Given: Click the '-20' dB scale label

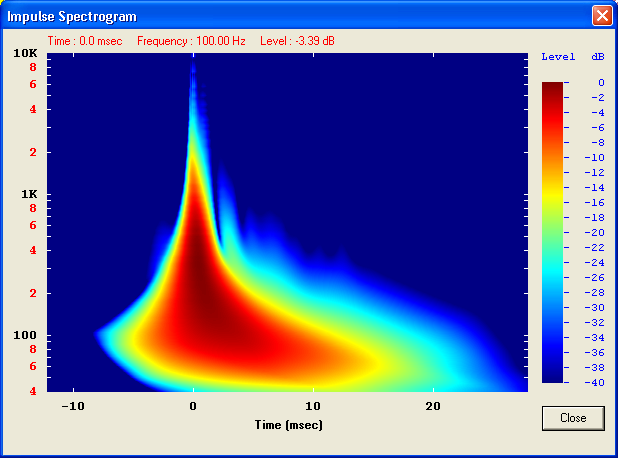Looking at the screenshot, I should coord(594,233).
